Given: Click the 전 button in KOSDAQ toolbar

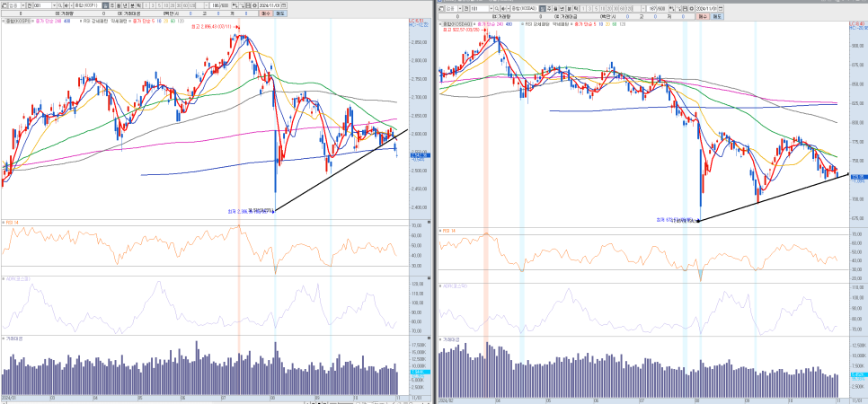Looking at the screenshot, I should (466, 8).
